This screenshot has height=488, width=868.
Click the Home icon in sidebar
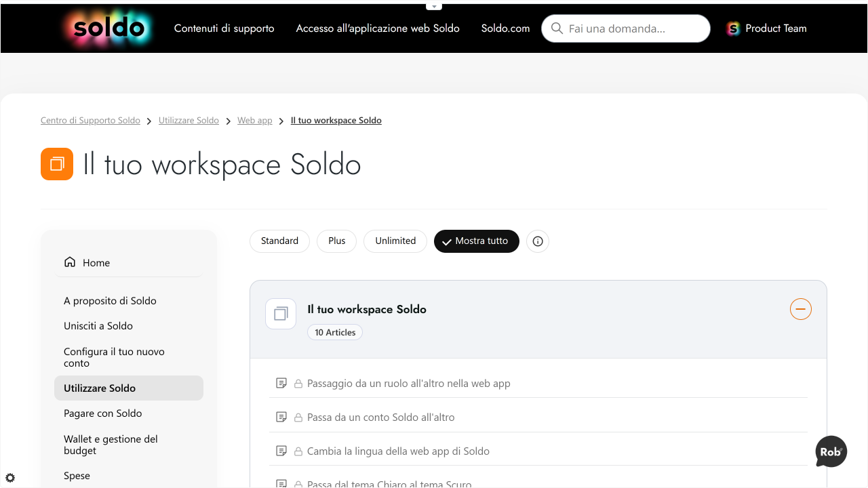click(x=70, y=262)
